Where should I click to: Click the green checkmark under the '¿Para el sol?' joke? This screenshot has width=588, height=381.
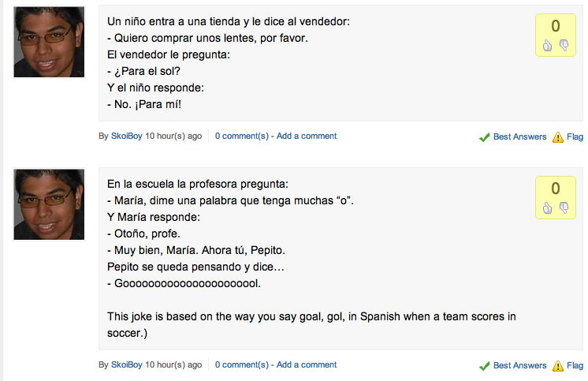tap(485, 137)
